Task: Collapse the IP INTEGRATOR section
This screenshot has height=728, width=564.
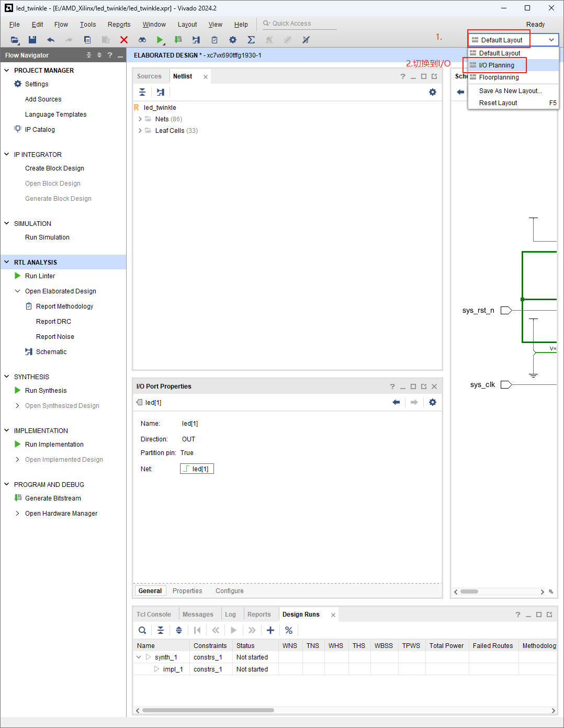Action: 7,154
